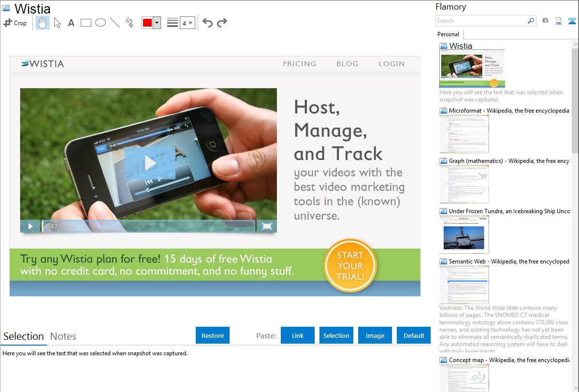This screenshot has height=392, width=579.
Task: Click the video fullscreen icon
Action: pyautogui.click(x=267, y=226)
